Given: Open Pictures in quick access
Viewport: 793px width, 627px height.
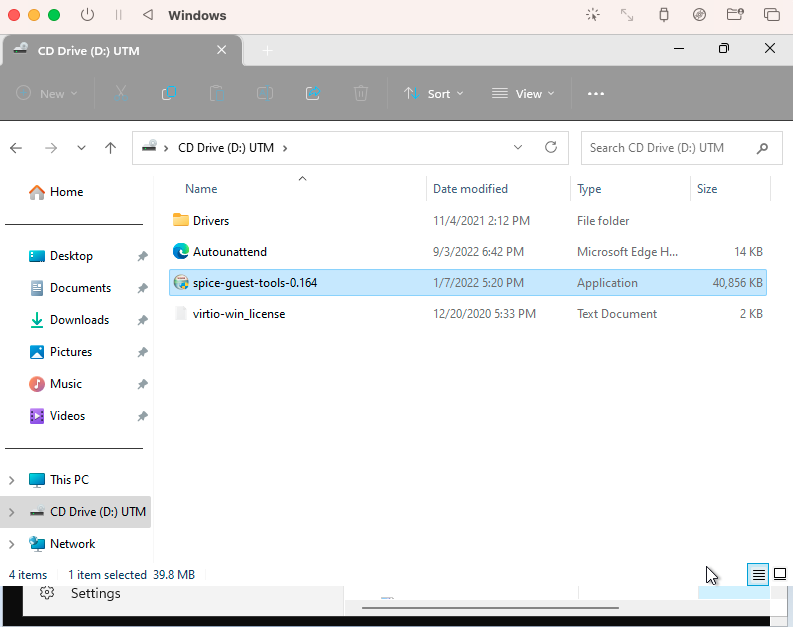Looking at the screenshot, I should click(61, 352).
